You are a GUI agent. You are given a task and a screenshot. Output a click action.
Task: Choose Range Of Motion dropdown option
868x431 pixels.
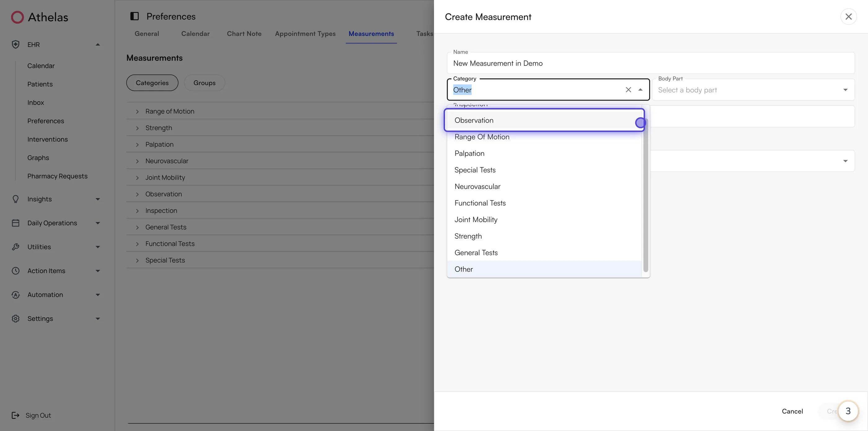tap(544, 137)
